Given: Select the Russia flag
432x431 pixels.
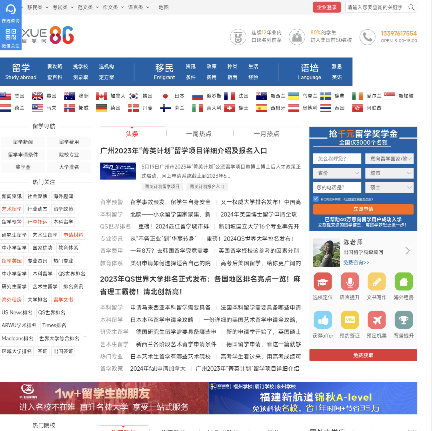Looking at the screenshot, I should tap(197, 96).
